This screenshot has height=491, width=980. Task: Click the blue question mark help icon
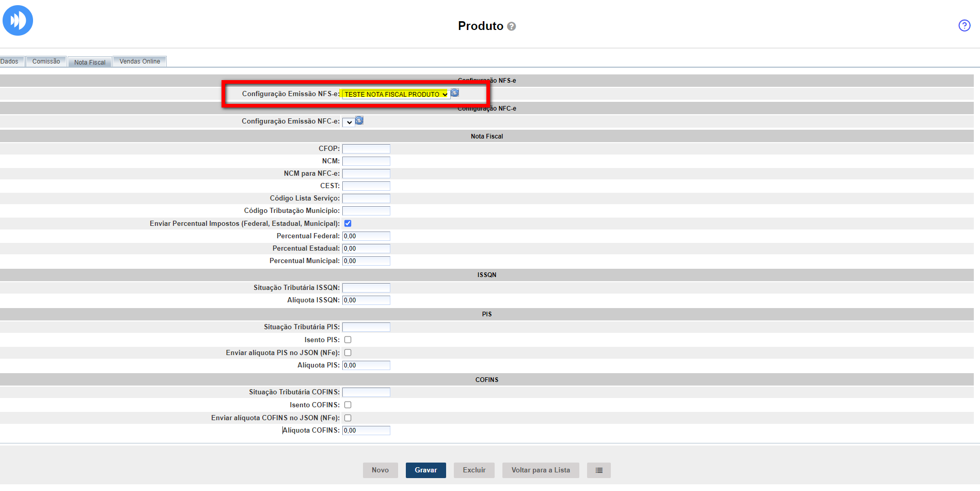point(964,25)
